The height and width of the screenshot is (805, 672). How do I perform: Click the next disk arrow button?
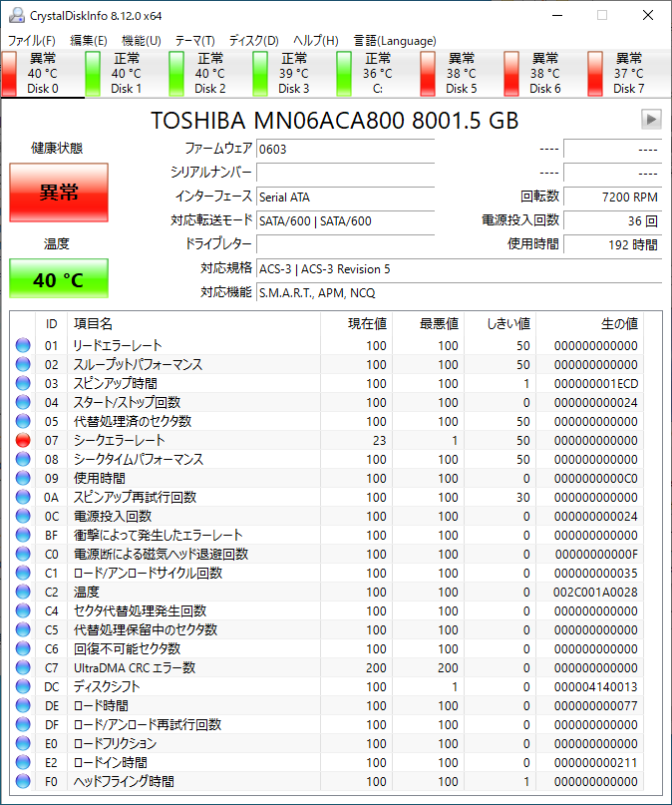click(x=651, y=119)
